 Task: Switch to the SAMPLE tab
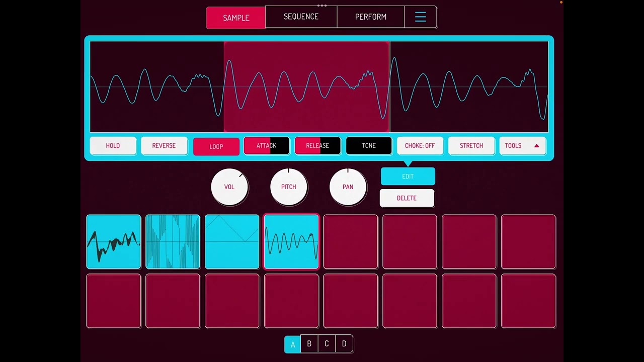coord(235,18)
